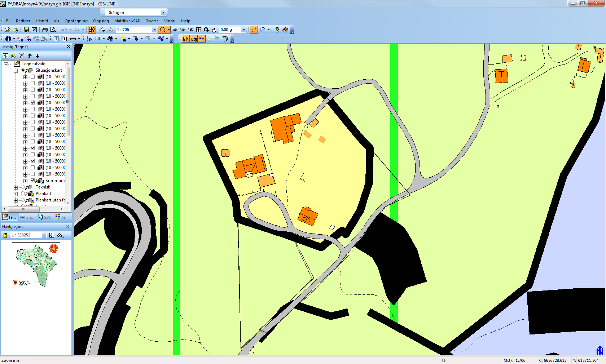Open the rotation 0.00 g dropdown
Screen dimensions: 606x364
click(x=243, y=30)
